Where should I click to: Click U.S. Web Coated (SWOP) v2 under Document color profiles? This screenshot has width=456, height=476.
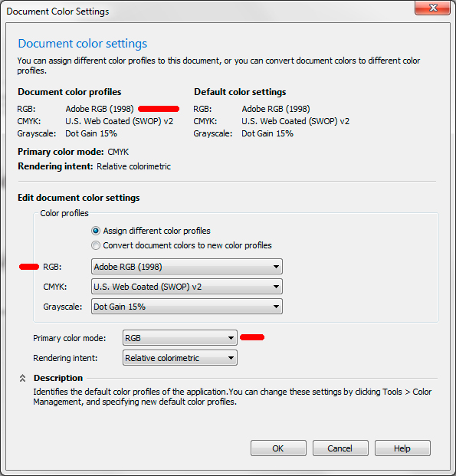point(120,121)
